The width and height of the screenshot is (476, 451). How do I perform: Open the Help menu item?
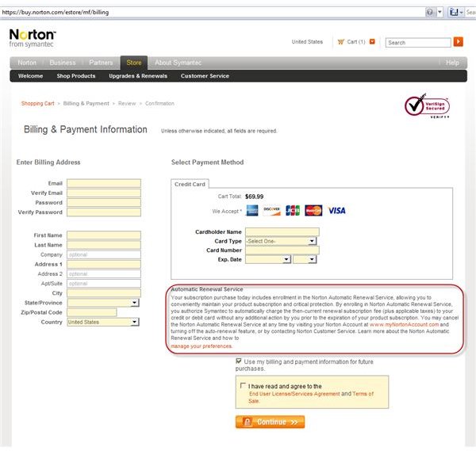point(452,63)
